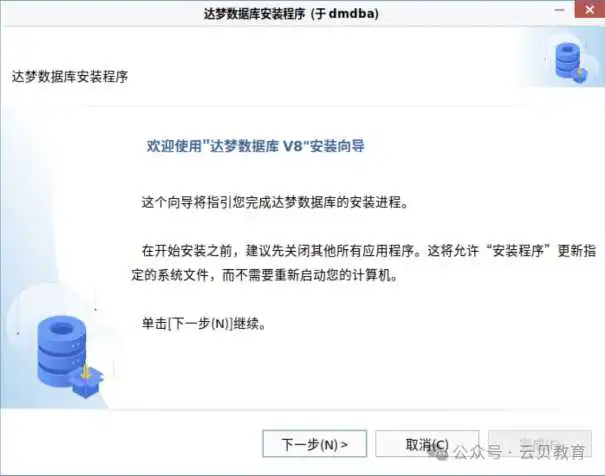Click the 公众号 · 云贝教育 watermark text

[519, 452]
